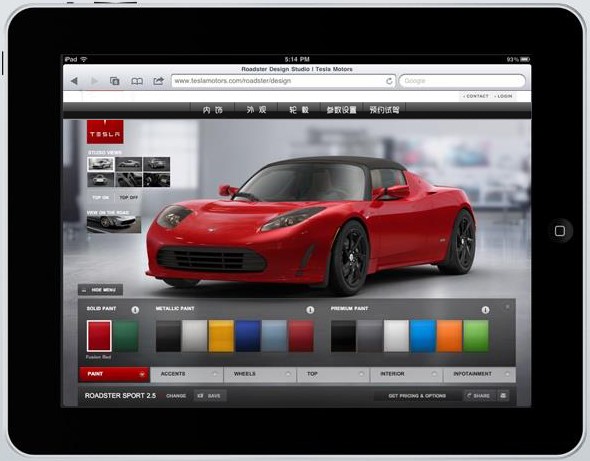Select the third studio view in top row
The height and width of the screenshot is (461, 590).
157,164
